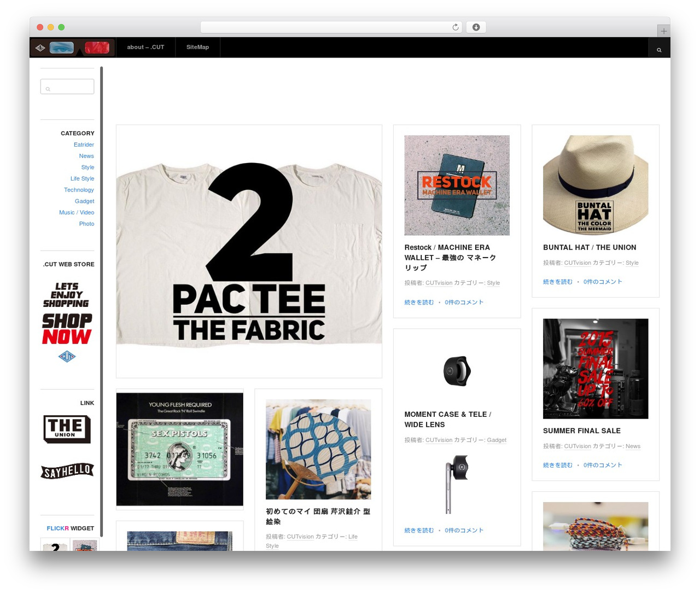
Task: Open the Life Style category in sidebar
Action: (82, 178)
